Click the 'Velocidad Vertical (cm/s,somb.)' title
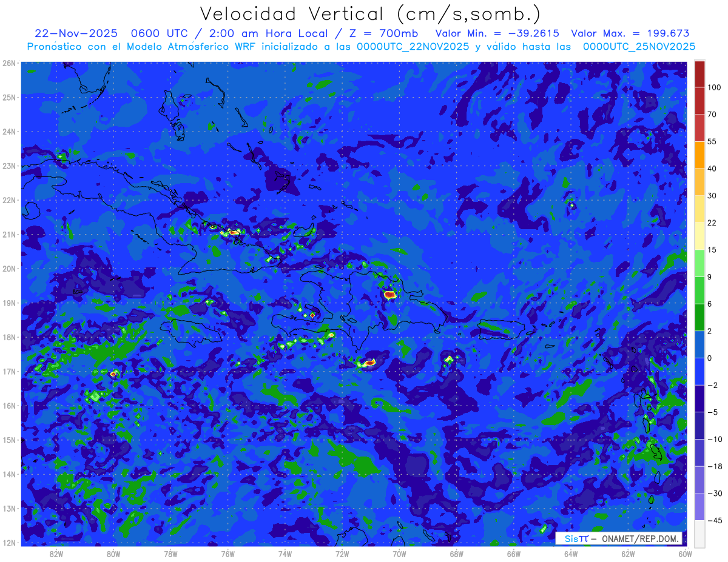Screen dimensions: 728x562 click(370, 14)
